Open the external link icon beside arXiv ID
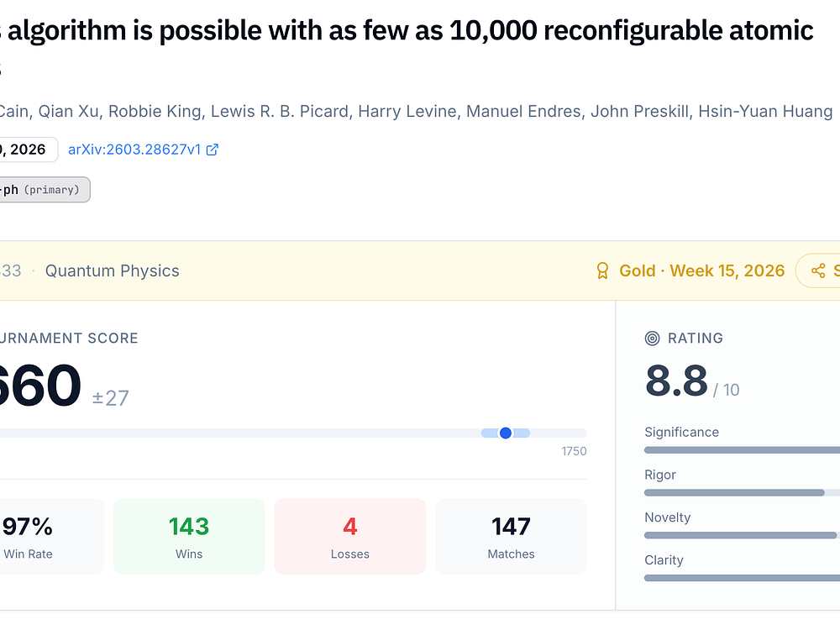Screen dimensions: 840x630 tap(213, 150)
